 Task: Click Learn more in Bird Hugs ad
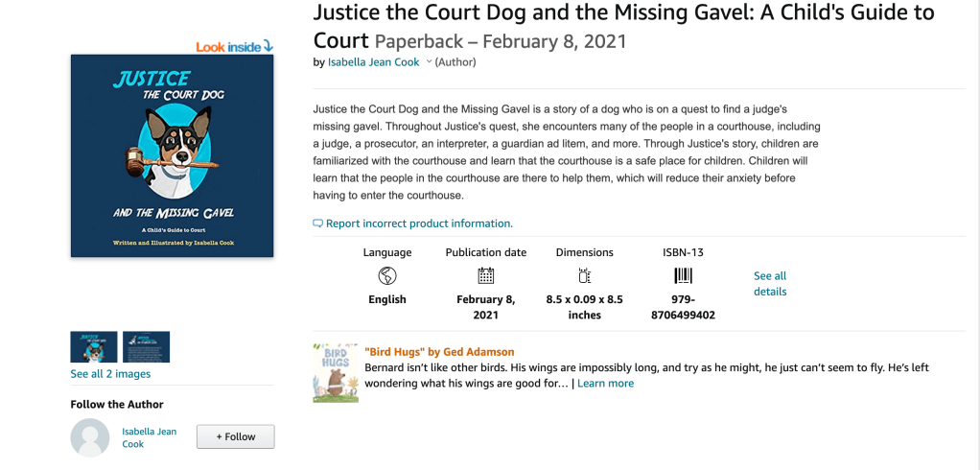pyautogui.click(x=605, y=383)
